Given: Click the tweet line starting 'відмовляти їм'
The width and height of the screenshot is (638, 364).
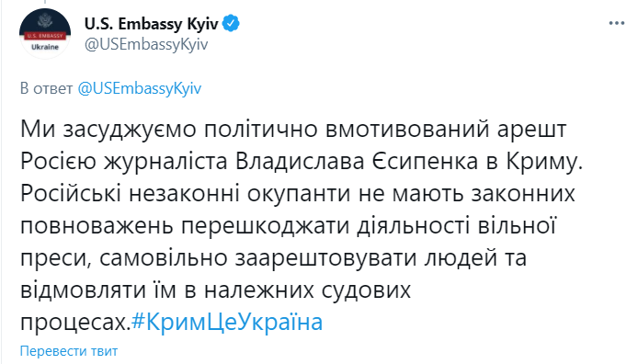Looking at the screenshot, I should [x=216, y=290].
